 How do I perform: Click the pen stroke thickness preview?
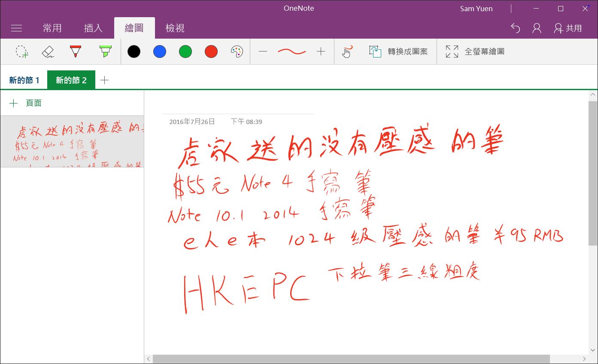click(x=292, y=52)
